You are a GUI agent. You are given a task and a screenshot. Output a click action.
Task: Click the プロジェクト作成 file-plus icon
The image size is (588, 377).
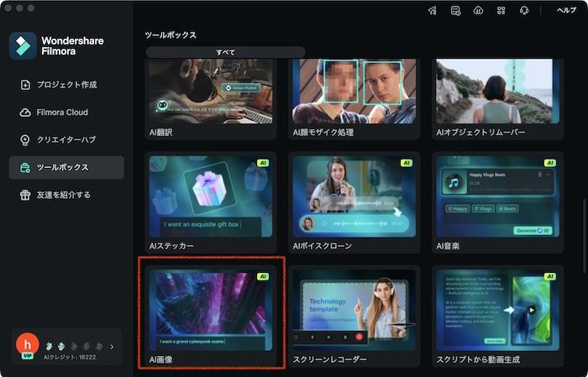(x=25, y=85)
